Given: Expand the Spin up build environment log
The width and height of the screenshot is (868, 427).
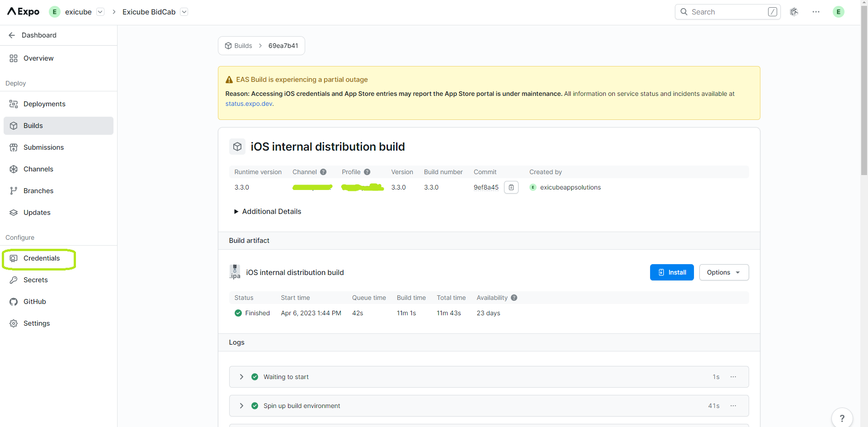Looking at the screenshot, I should tap(241, 406).
